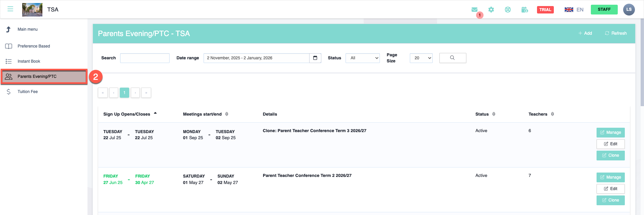644x215 pixels.
Task: Open the EN language selector
Action: coord(574,10)
